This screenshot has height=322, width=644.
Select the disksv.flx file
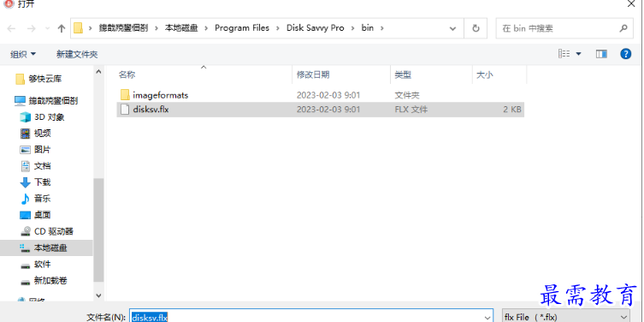(x=321, y=110)
